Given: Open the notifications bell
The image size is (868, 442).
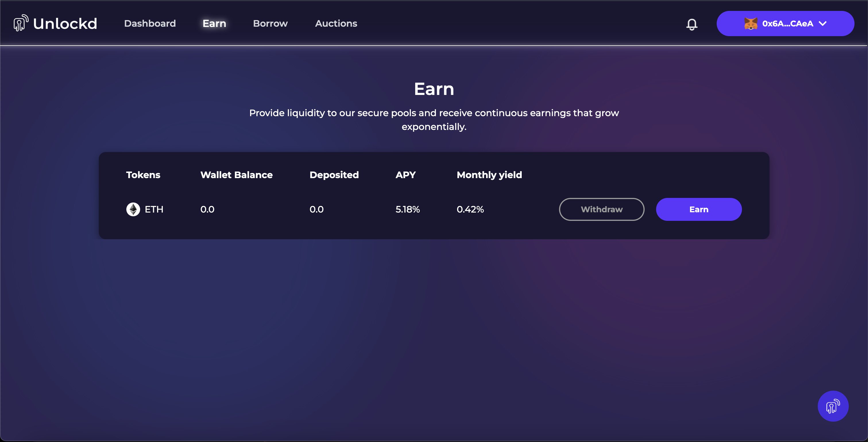Looking at the screenshot, I should click(691, 24).
